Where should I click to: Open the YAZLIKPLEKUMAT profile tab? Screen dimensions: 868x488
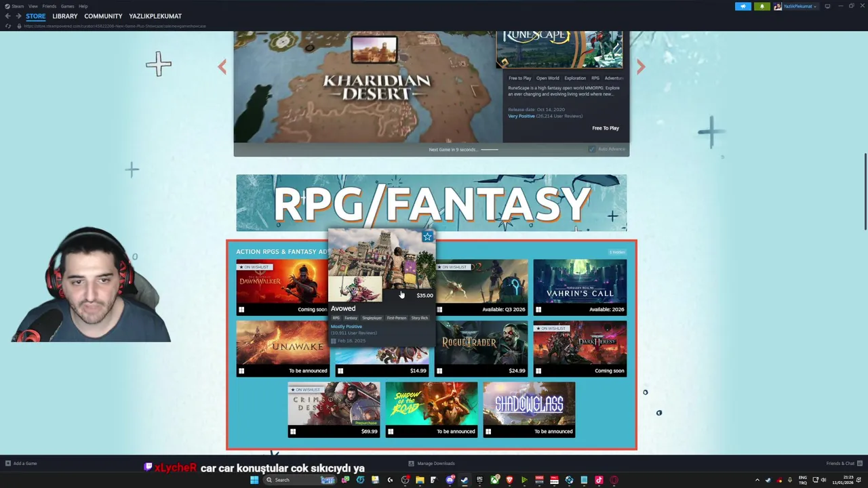155,16
